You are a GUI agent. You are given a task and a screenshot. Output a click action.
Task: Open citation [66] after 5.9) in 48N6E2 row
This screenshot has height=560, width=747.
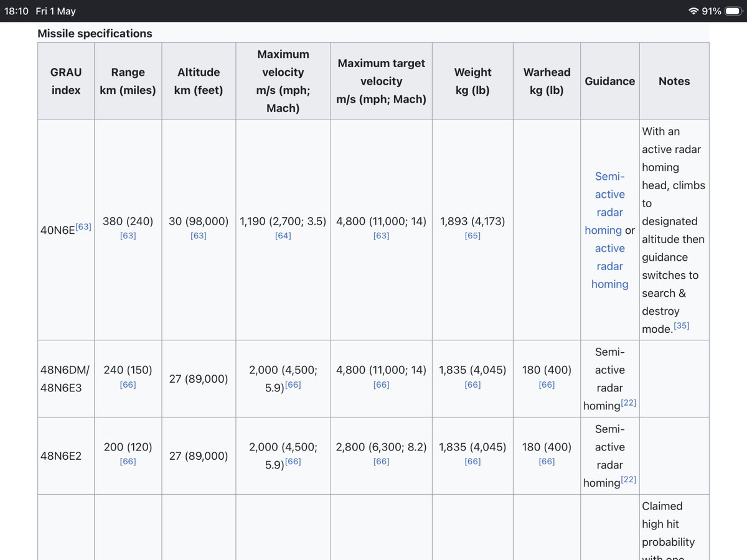pos(293,461)
